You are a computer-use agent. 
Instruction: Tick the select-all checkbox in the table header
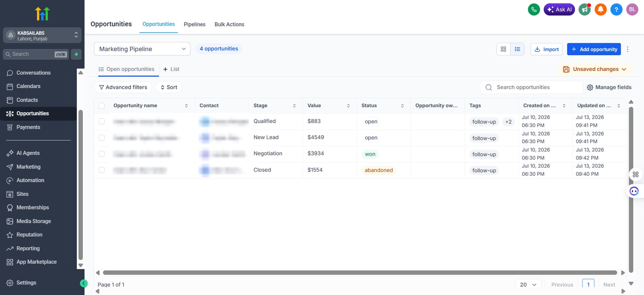point(101,106)
